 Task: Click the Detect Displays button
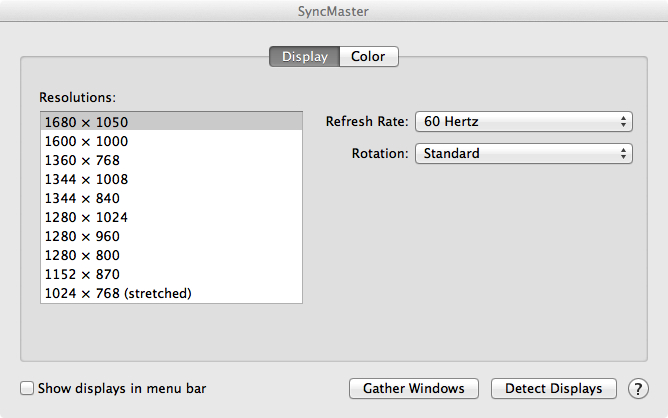pos(553,389)
